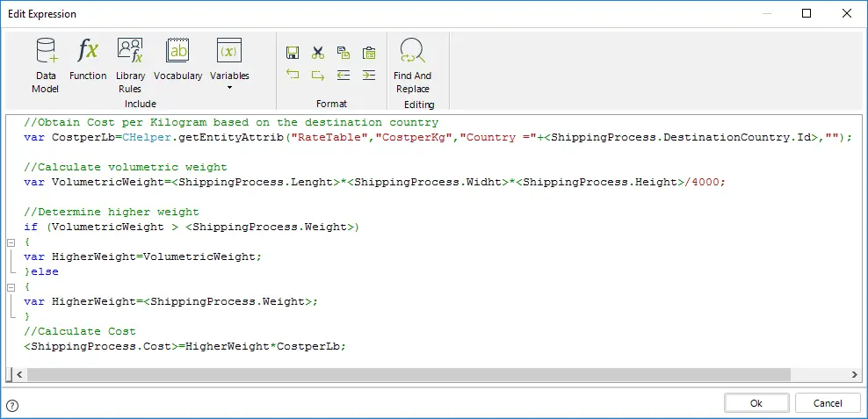Click the horizontal scrollbar right arrow

point(854,375)
